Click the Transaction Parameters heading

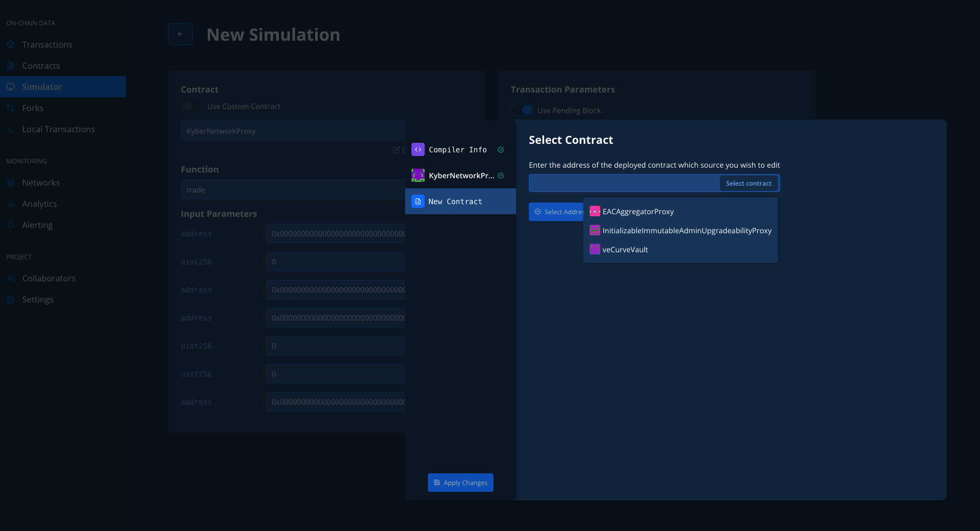click(x=563, y=89)
